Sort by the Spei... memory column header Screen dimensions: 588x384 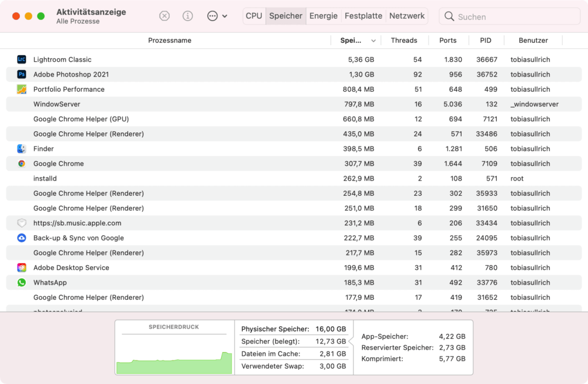(x=350, y=41)
